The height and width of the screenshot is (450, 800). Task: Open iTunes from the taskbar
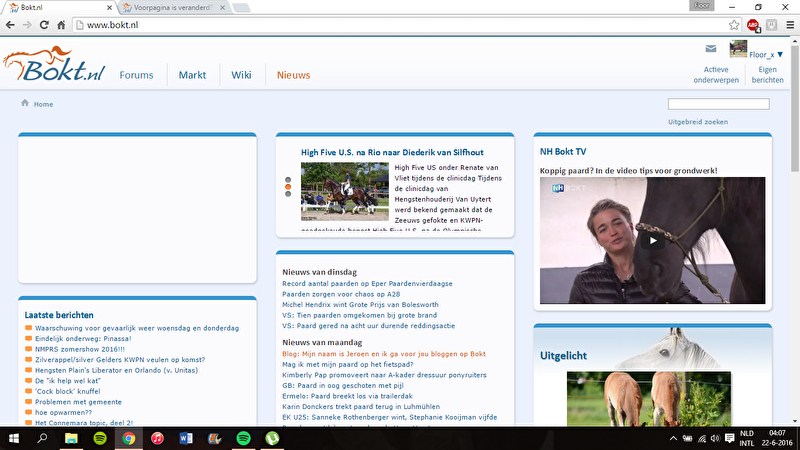click(x=157, y=438)
